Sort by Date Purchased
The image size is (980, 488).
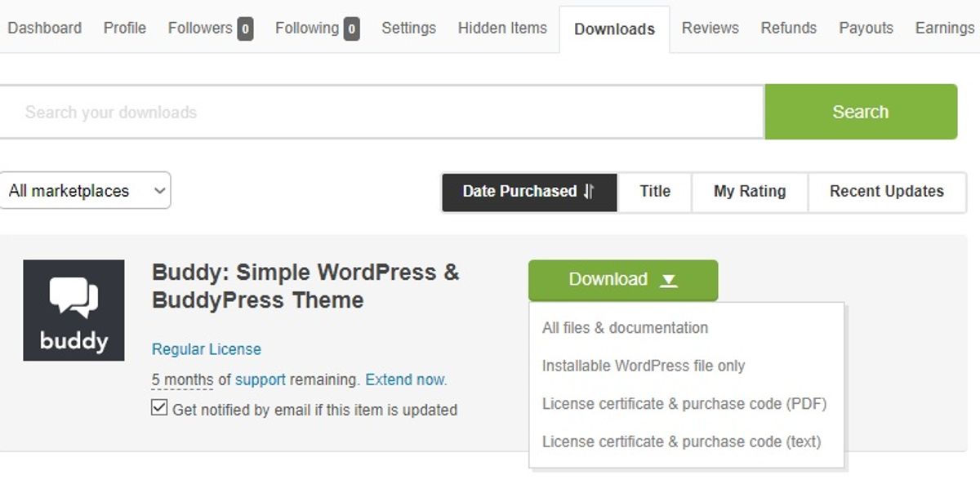click(528, 192)
